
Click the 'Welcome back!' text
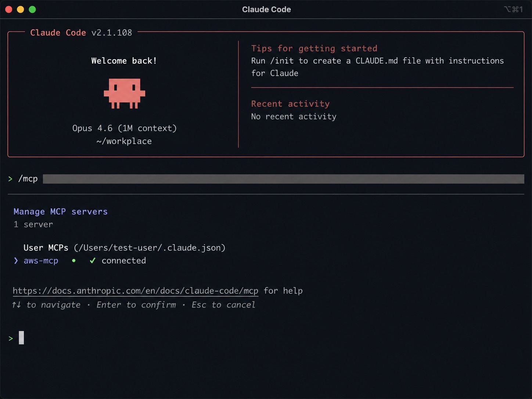pyautogui.click(x=124, y=61)
